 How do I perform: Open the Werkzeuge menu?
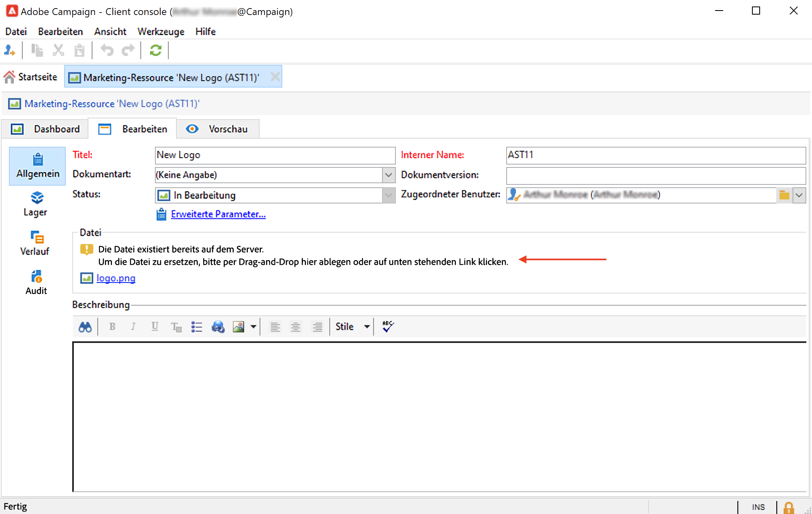point(161,32)
